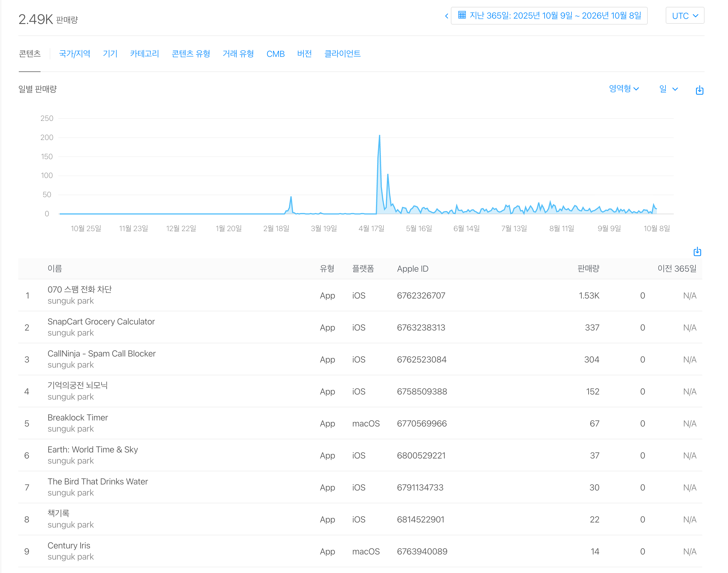Click Apple ID 6762523084

pyautogui.click(x=421, y=360)
